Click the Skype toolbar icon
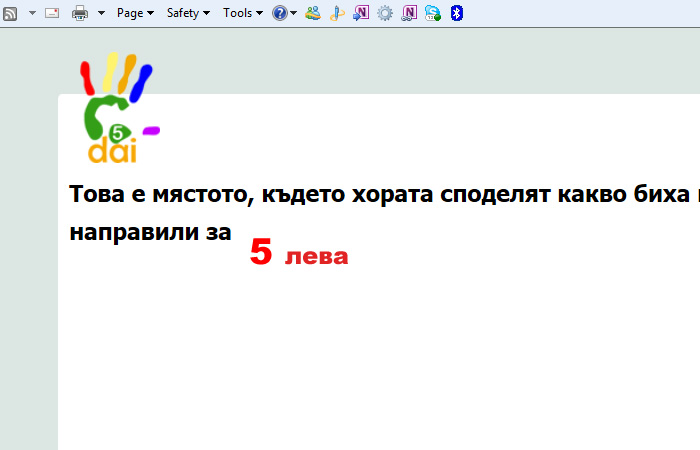The width and height of the screenshot is (700, 450). click(x=432, y=13)
